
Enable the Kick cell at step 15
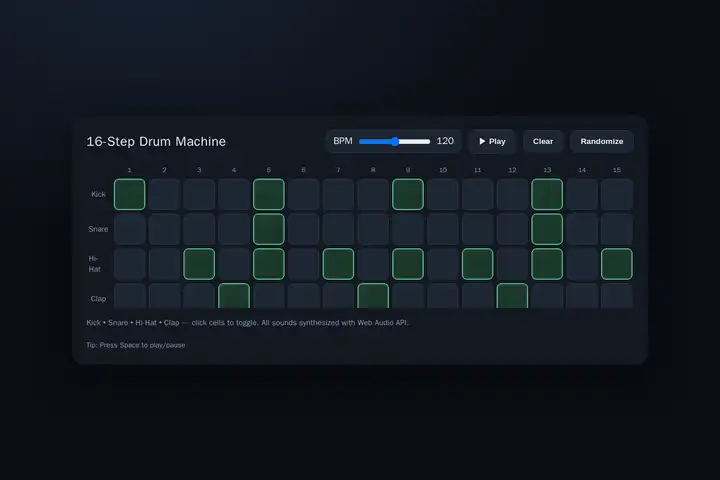pos(617,194)
